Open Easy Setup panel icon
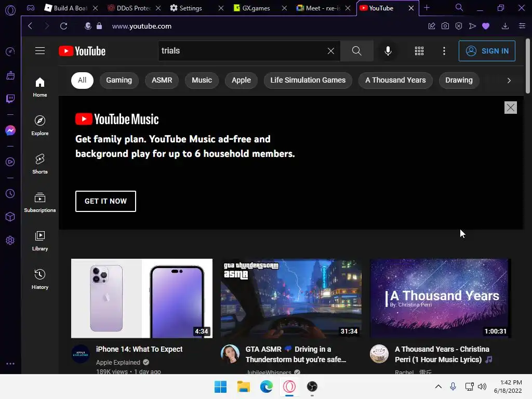Viewport: 532px width, 399px height. [522, 26]
